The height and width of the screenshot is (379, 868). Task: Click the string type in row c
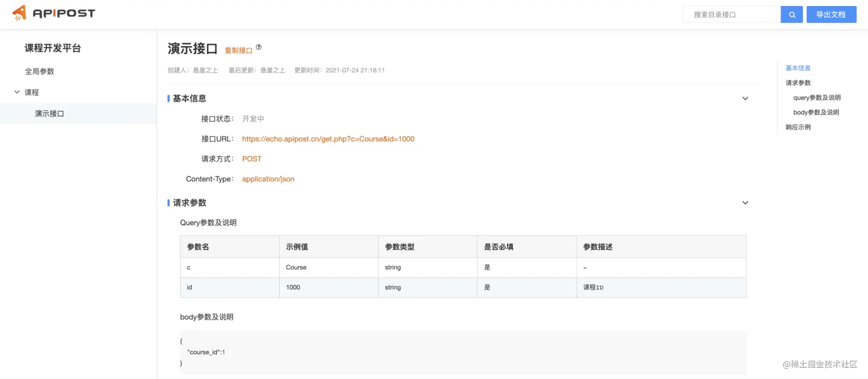[427, 268]
